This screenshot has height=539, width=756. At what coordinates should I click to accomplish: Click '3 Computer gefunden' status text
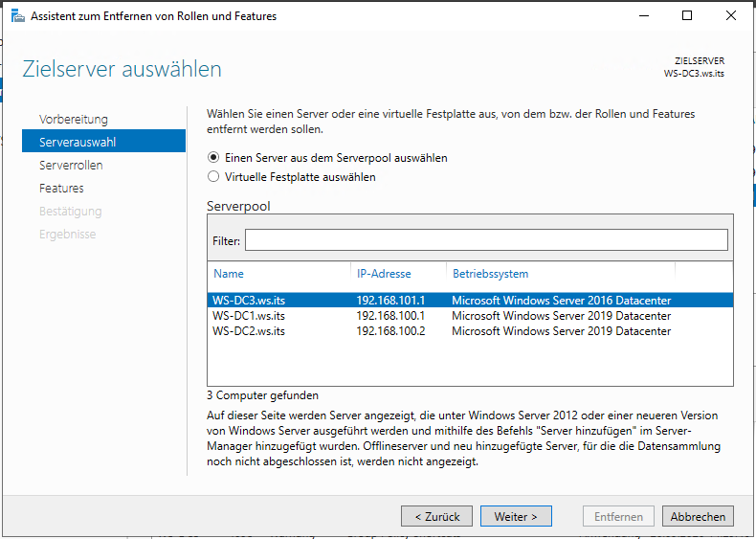point(263,395)
